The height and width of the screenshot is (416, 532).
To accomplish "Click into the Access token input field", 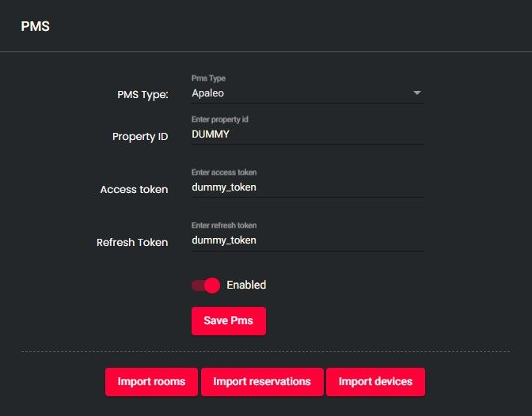I will coord(307,187).
